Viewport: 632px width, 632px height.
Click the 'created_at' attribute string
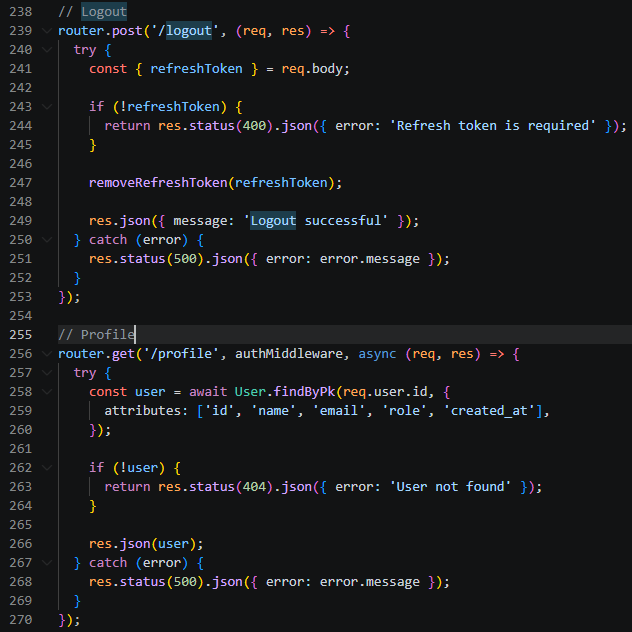(492, 411)
